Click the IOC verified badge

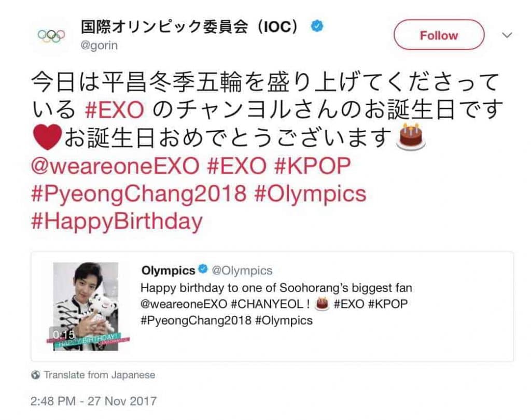317,26
